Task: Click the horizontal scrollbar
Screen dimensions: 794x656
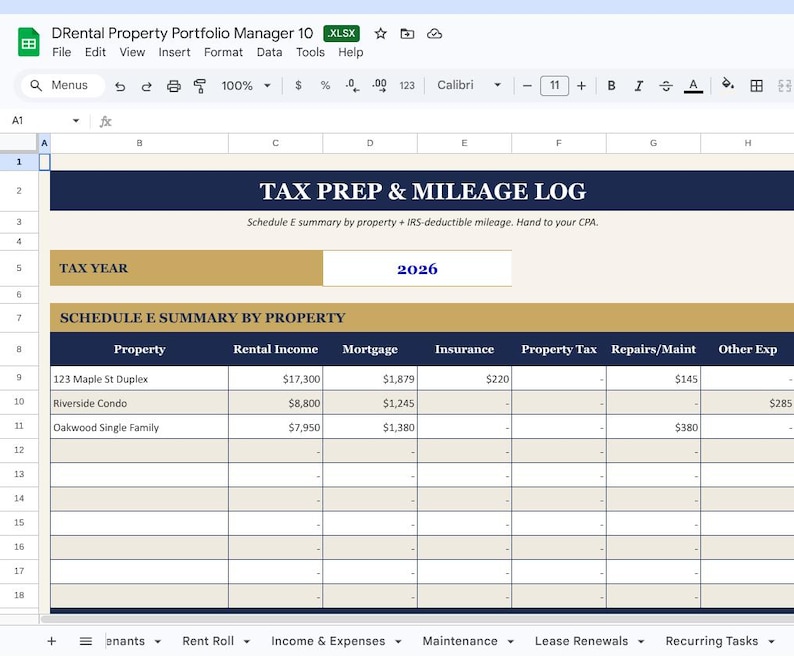Action: tap(417, 619)
